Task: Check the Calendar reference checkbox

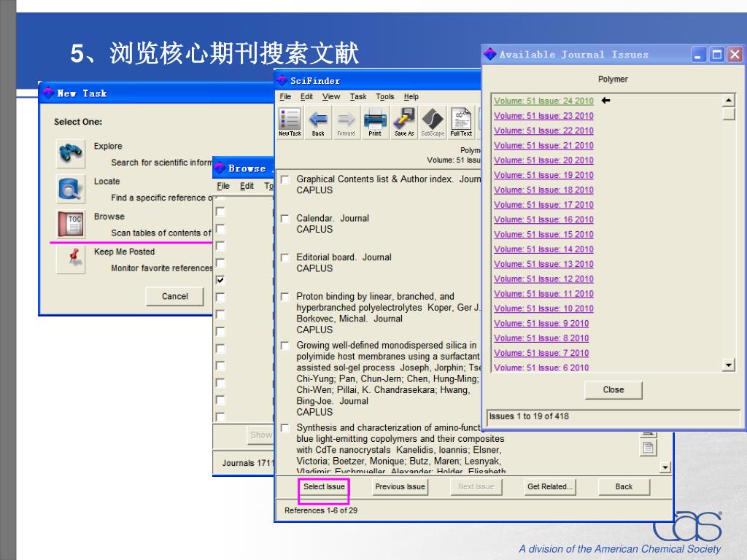Action: point(285,219)
